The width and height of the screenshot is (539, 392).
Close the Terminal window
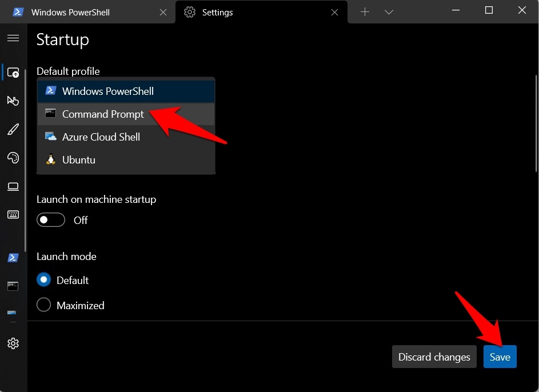[522, 10]
